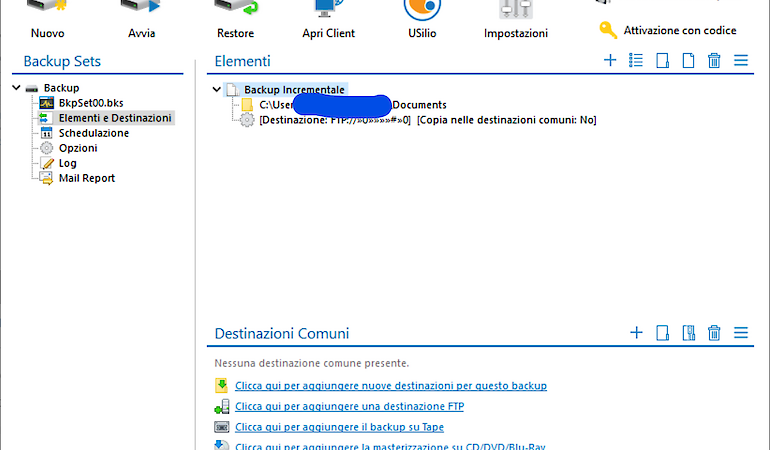Open Opzioni in the tree
The image size is (770, 450).
(x=78, y=148)
